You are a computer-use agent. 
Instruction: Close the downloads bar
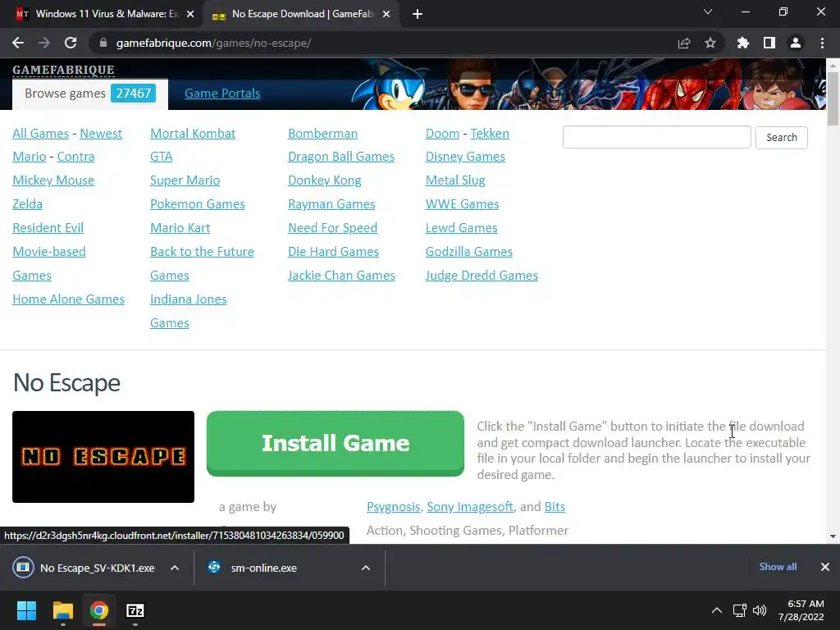tap(825, 567)
